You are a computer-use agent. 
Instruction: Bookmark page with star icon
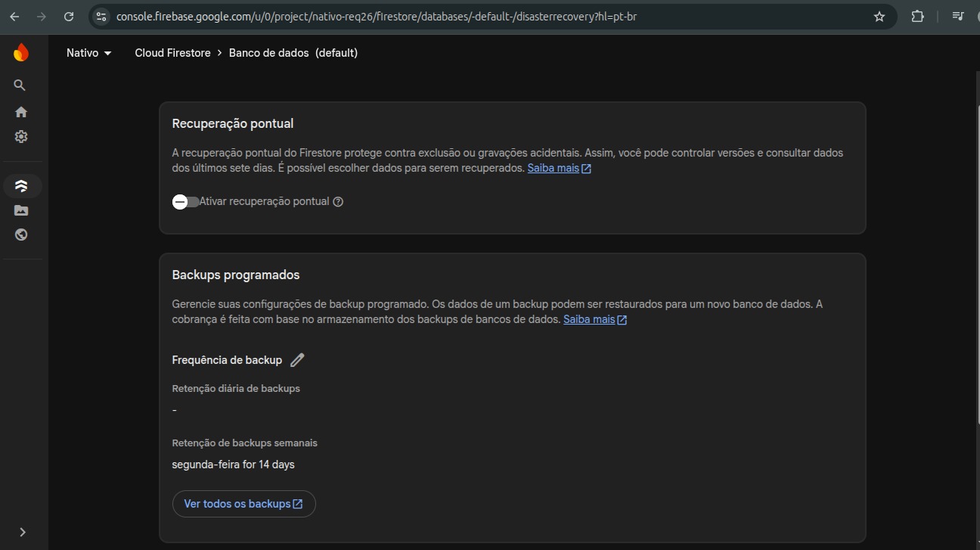pos(879,16)
